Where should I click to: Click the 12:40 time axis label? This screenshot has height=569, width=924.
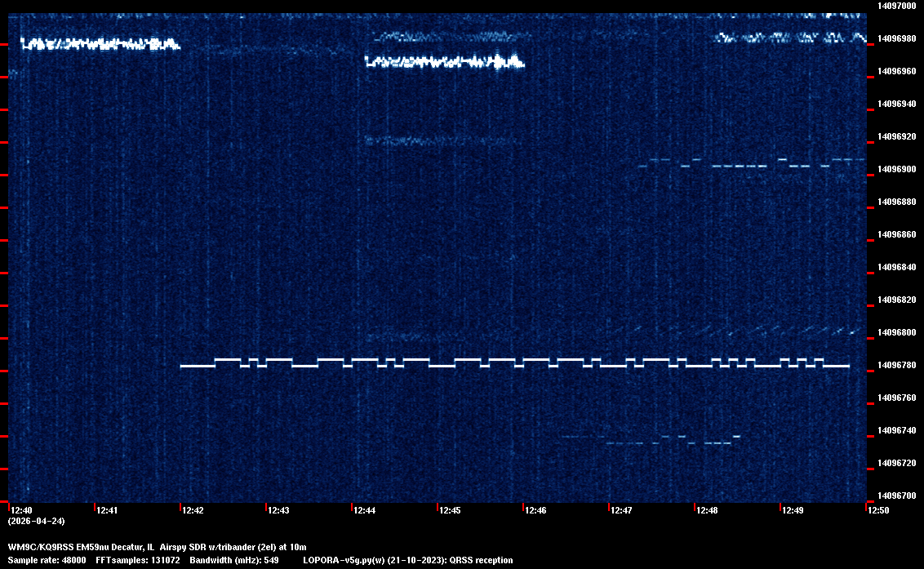click(x=22, y=510)
